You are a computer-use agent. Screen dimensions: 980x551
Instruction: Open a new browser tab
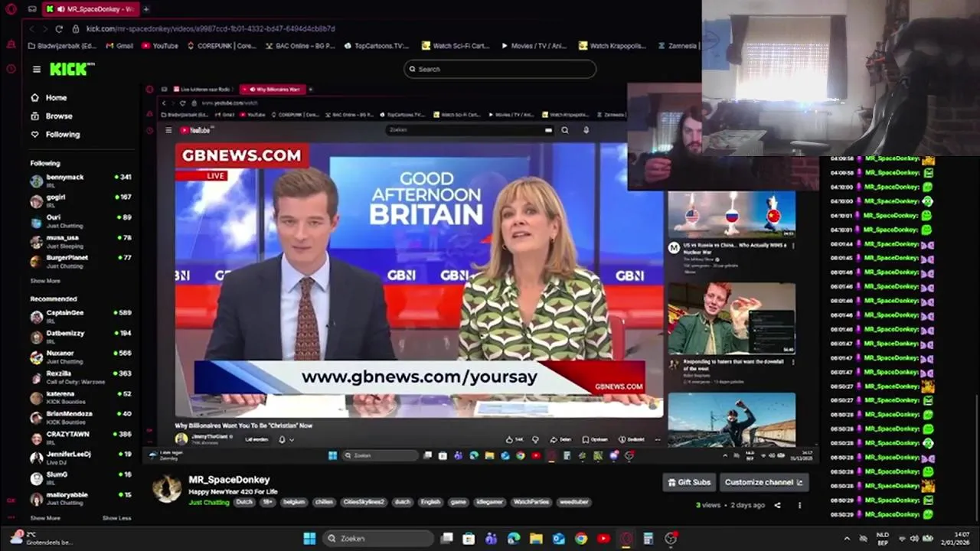pos(146,9)
